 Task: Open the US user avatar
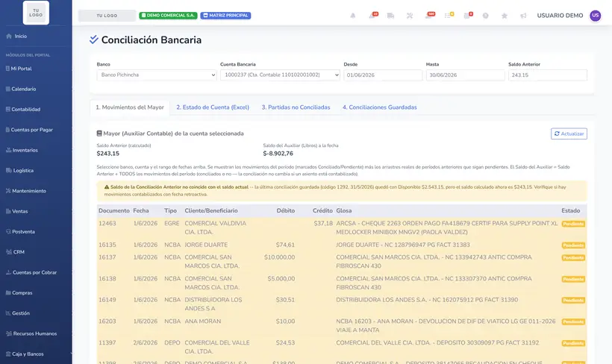pyautogui.click(x=596, y=16)
